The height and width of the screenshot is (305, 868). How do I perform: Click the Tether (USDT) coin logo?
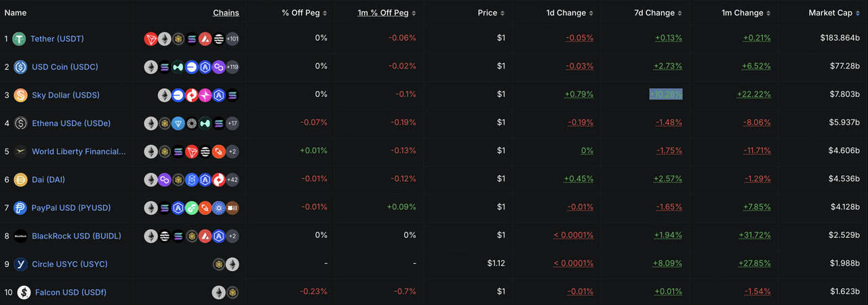tap(19, 39)
